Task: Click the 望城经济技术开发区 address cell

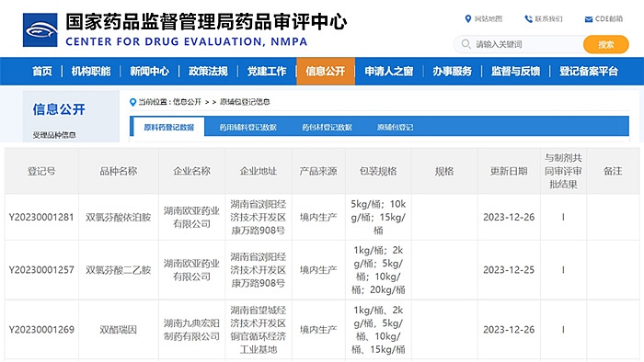Action: tap(259, 330)
